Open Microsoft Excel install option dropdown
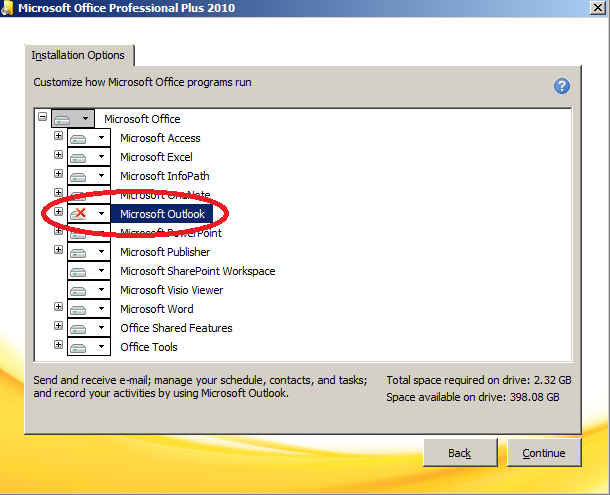Viewport: 610px width, 495px height. [101, 157]
